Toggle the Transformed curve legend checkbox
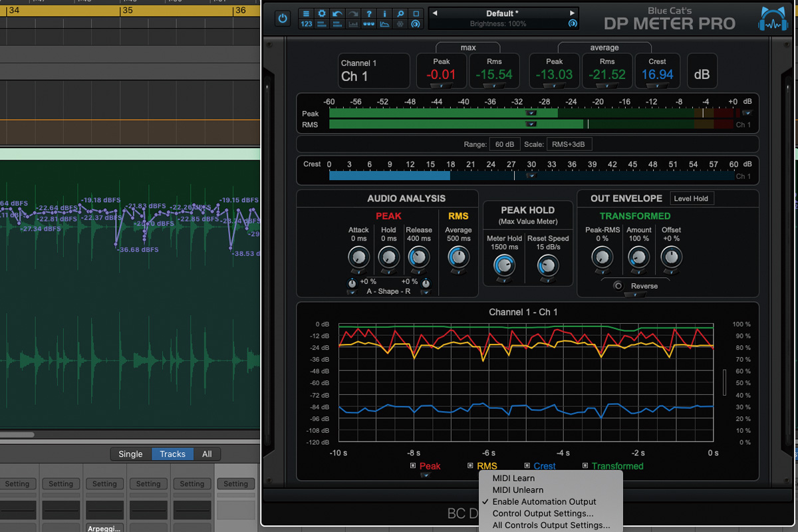 point(585,465)
